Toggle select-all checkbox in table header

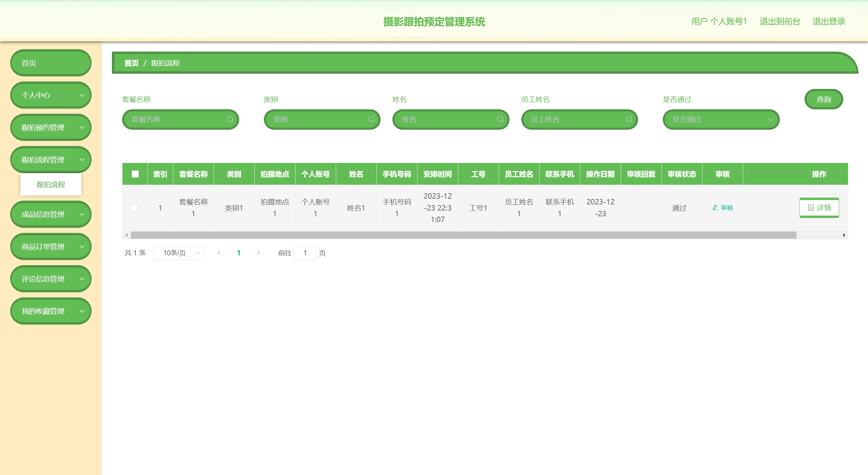click(135, 174)
